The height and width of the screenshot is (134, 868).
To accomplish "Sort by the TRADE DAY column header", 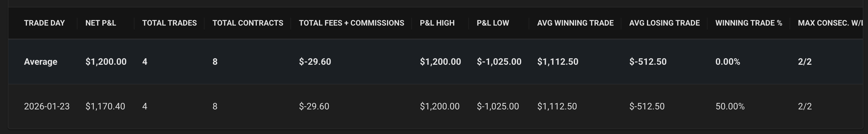I will 44,23.
